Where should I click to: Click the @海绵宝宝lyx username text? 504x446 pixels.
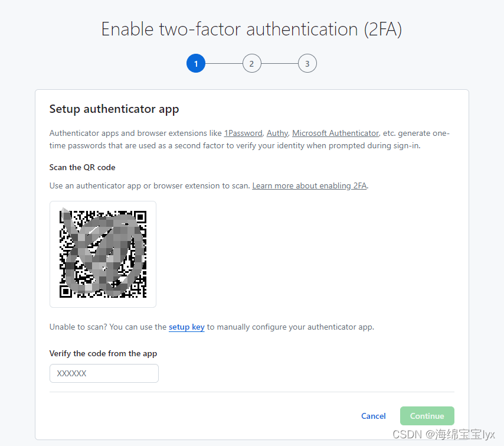click(459, 434)
